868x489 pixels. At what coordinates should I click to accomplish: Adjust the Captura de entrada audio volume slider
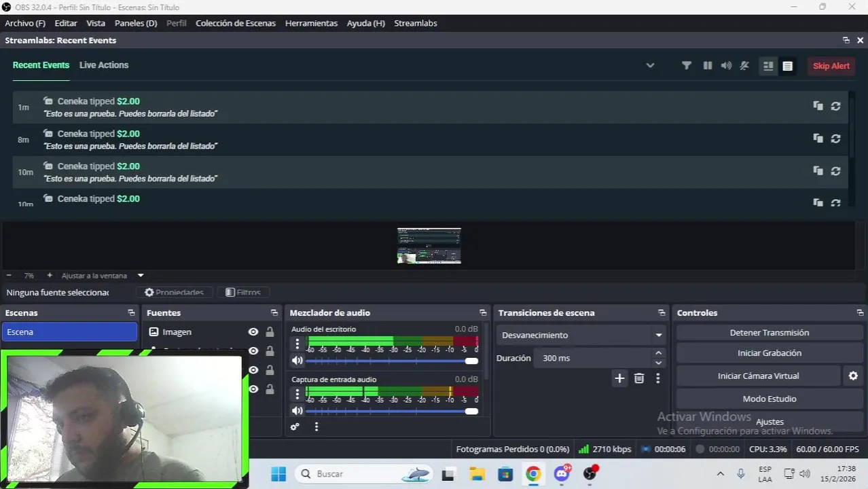(x=393, y=411)
